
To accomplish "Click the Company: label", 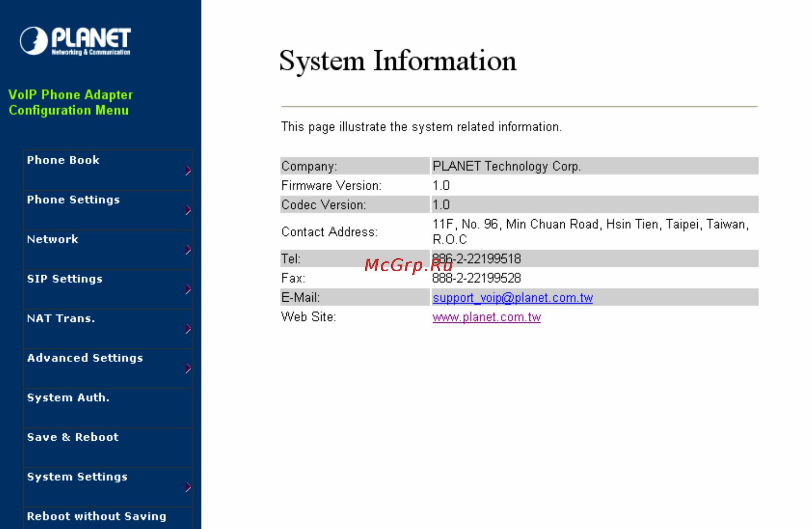I will (x=309, y=166).
